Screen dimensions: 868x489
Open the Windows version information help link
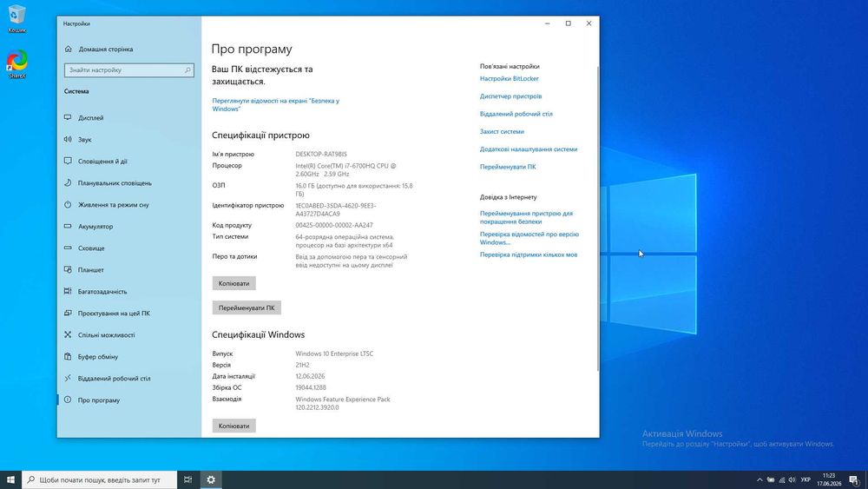[x=529, y=238]
